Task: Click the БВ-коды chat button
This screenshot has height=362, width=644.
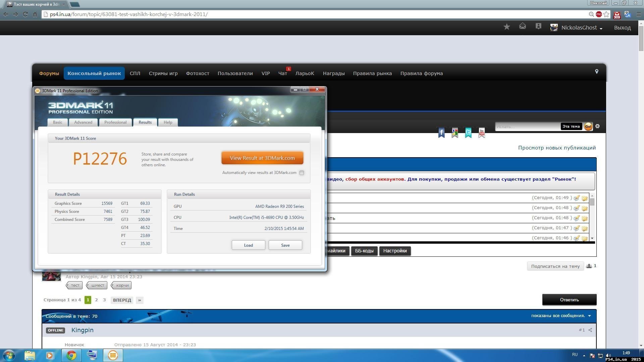Action: click(x=364, y=251)
